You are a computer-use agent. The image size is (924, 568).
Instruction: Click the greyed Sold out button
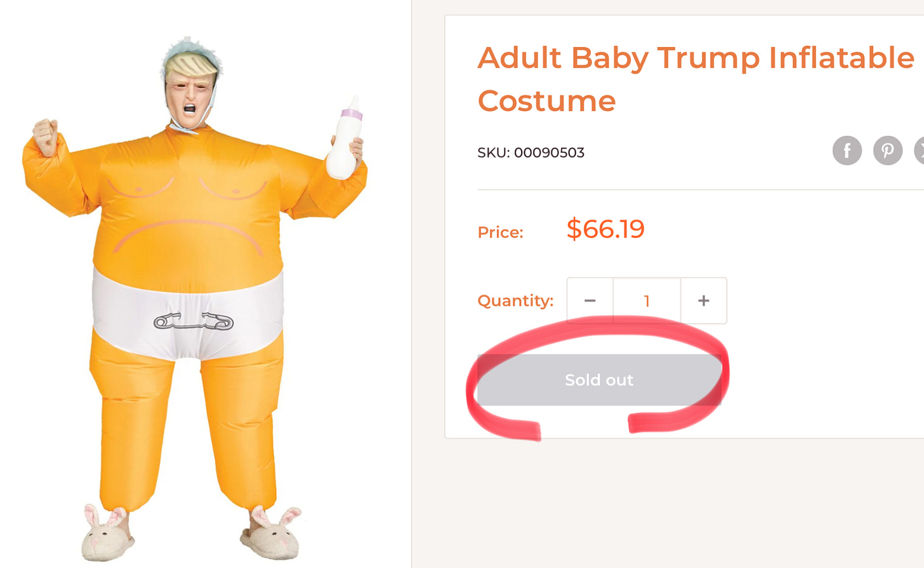click(x=599, y=380)
